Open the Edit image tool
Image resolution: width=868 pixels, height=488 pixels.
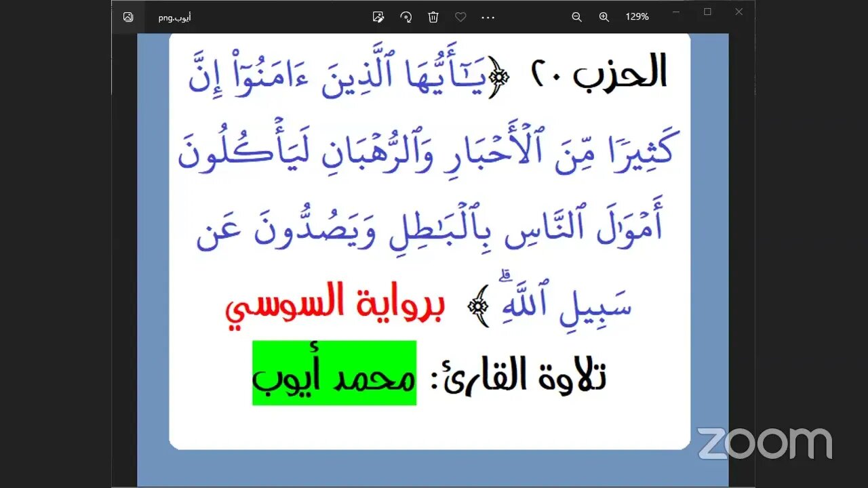click(x=379, y=17)
